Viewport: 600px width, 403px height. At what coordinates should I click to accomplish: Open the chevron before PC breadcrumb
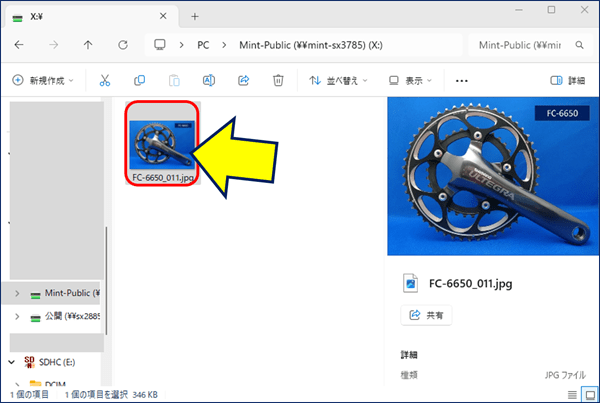182,45
